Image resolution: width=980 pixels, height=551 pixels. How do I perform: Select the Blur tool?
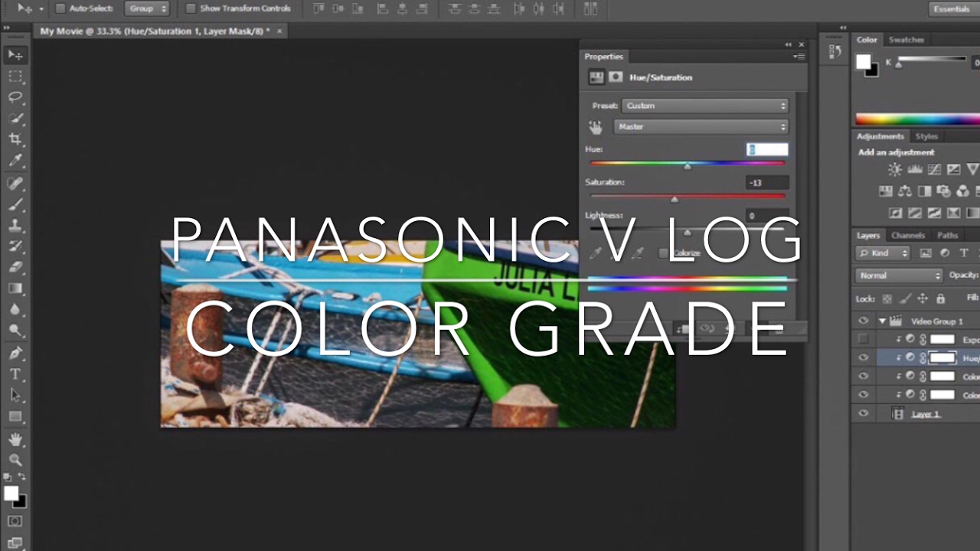15,309
